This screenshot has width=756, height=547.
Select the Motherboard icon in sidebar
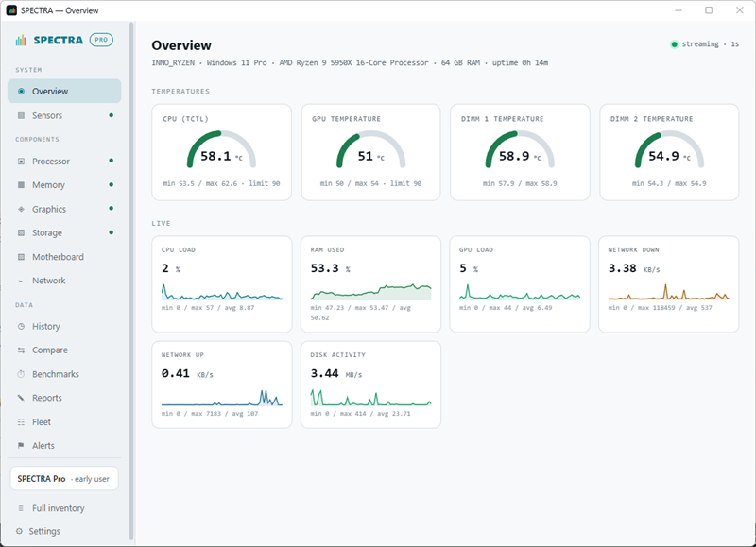(21, 257)
